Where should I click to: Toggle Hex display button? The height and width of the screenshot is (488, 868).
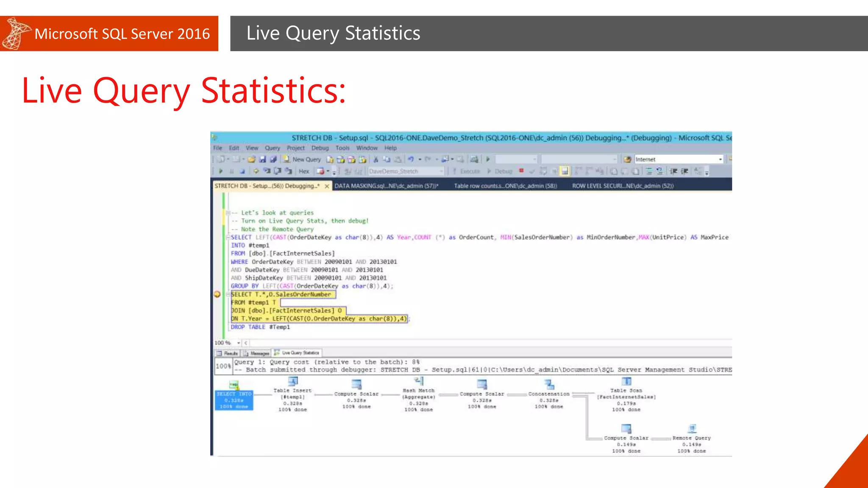click(x=304, y=171)
